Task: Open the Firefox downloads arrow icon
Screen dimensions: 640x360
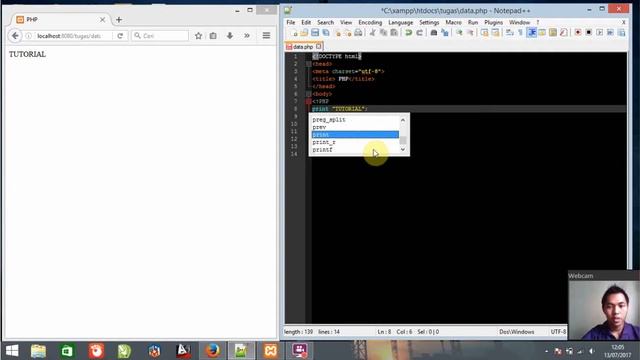Action: [230, 36]
